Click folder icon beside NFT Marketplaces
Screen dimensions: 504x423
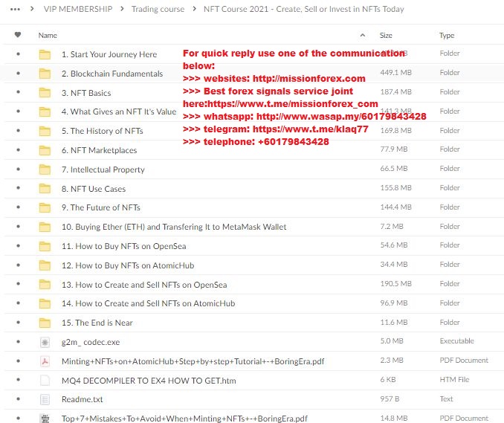[45, 150]
